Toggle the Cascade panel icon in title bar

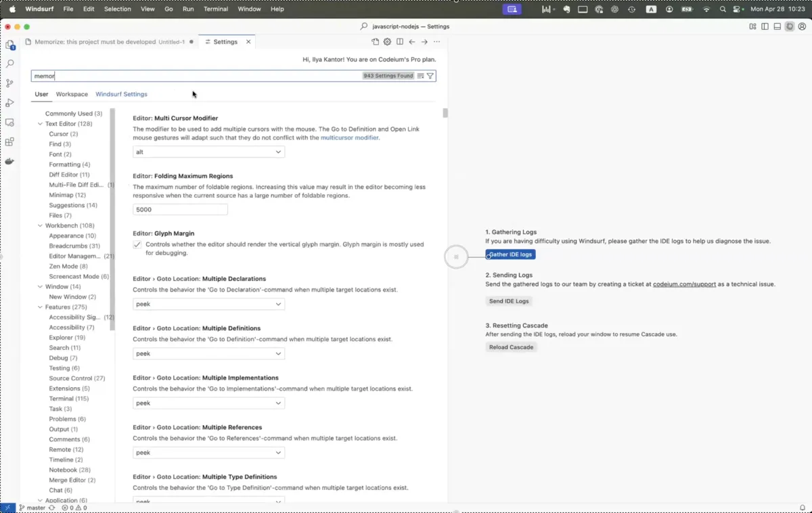pyautogui.click(x=789, y=26)
